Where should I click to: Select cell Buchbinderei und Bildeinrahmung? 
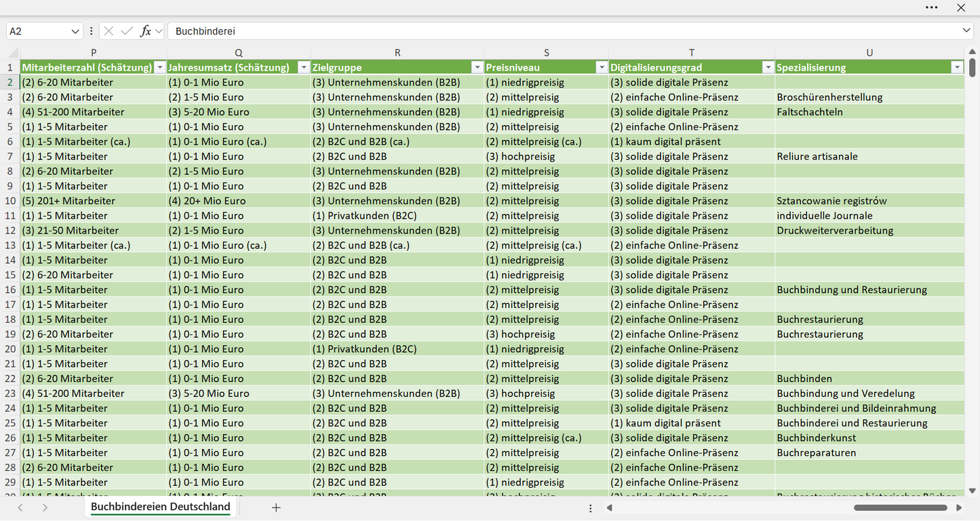[869, 408]
